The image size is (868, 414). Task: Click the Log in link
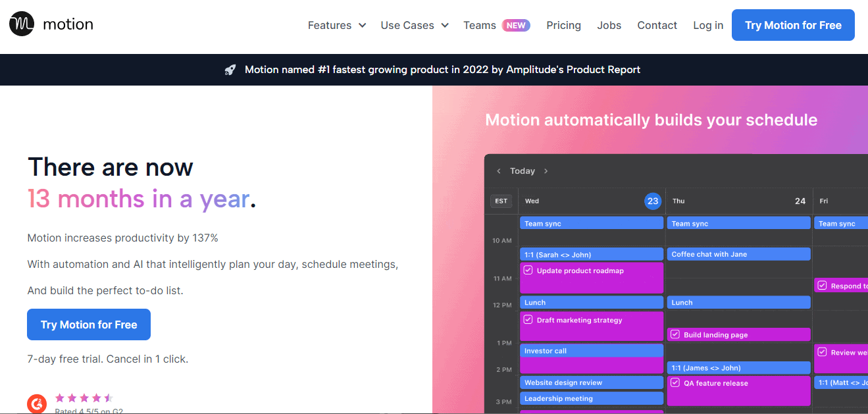(708, 26)
